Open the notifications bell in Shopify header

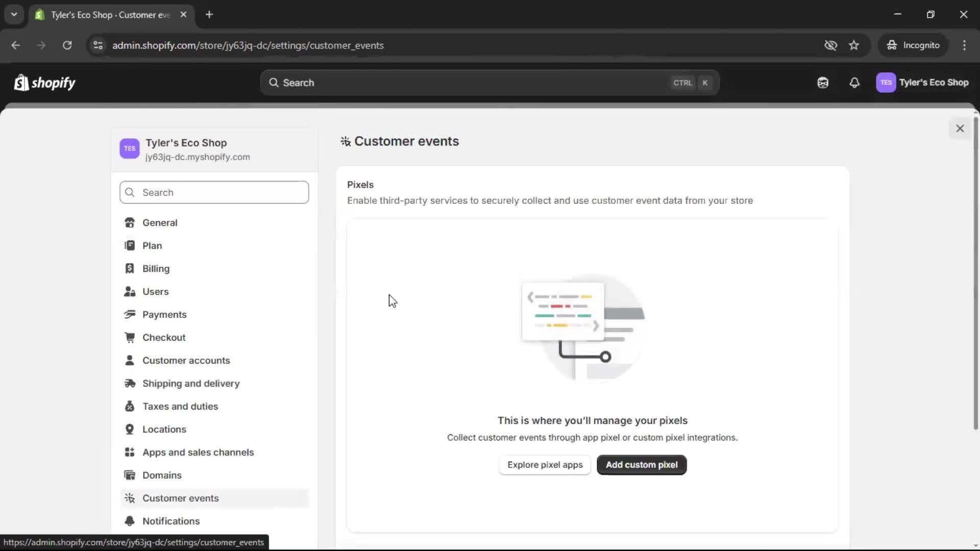point(855,83)
